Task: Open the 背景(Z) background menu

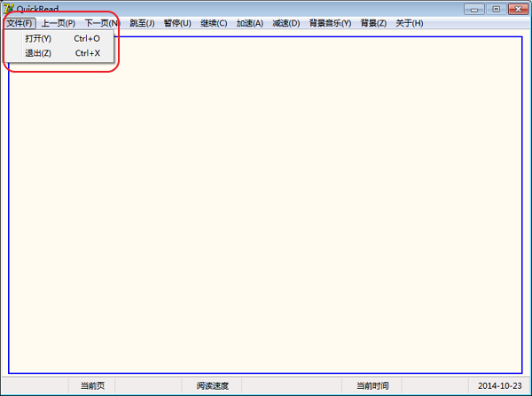Action: (x=373, y=23)
